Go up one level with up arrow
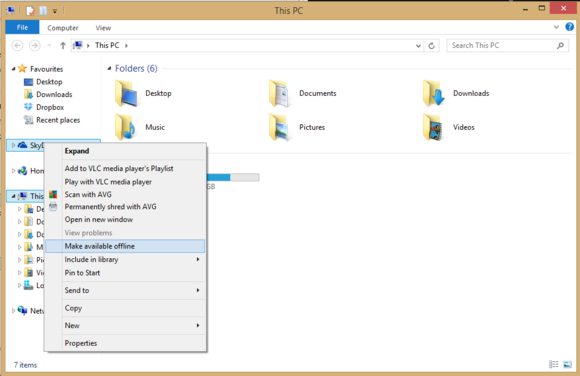The image size is (580, 376). (63, 46)
